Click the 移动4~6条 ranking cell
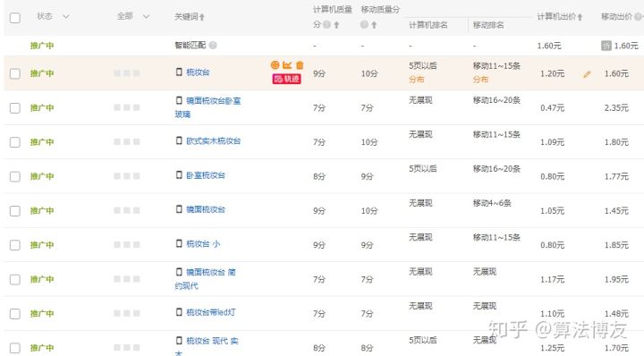644x356 pixels. pyautogui.click(x=492, y=203)
